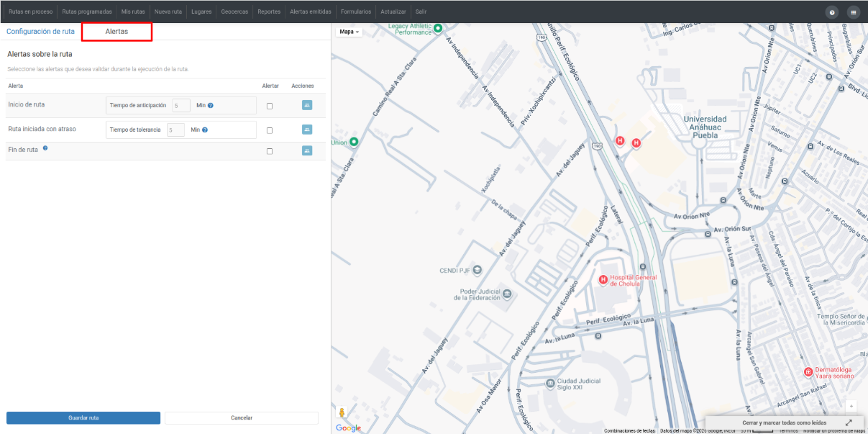Click the Tiempo de anticipación minutes field

coord(181,106)
